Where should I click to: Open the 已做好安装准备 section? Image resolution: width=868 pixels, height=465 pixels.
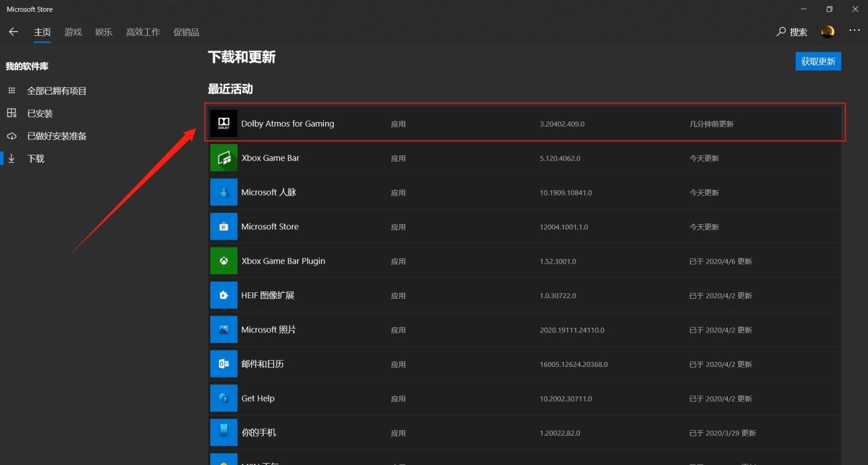coord(57,136)
